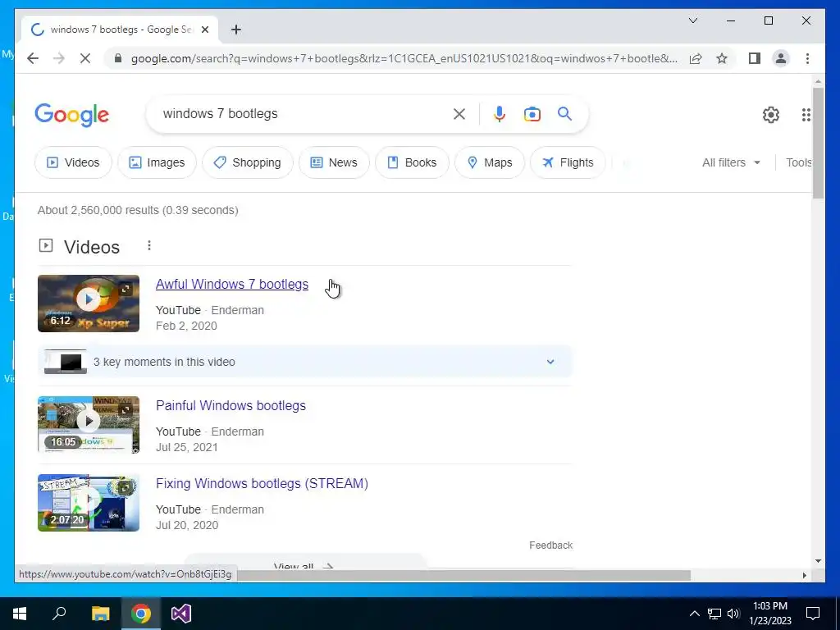The width and height of the screenshot is (840, 630).
Task: Open Fixing Windows bootlegs (STREAM) link
Action: (262, 483)
